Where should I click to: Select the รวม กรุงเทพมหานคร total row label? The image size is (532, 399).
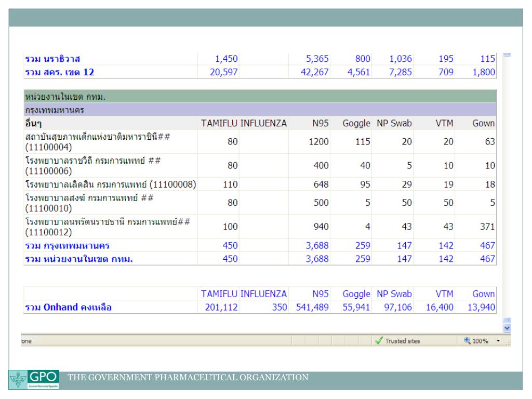tap(67, 246)
